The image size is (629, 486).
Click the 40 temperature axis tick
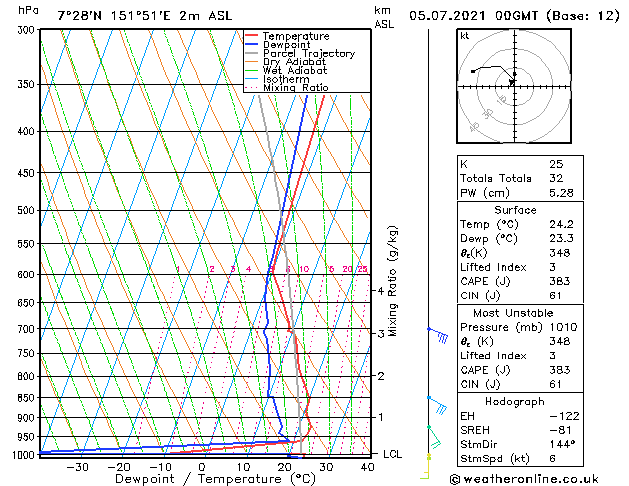pyautogui.click(x=367, y=468)
